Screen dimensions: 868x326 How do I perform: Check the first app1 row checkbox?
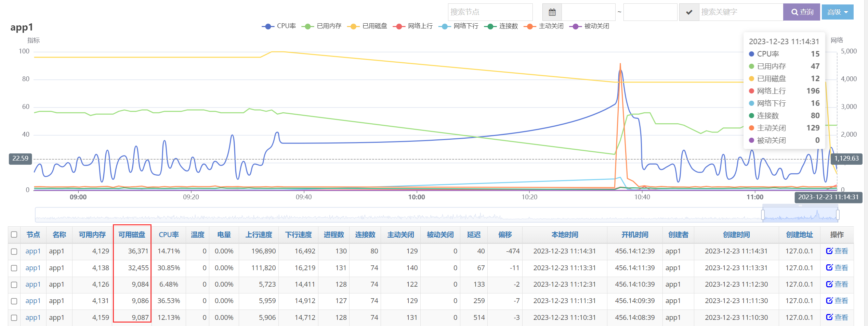[x=14, y=251]
